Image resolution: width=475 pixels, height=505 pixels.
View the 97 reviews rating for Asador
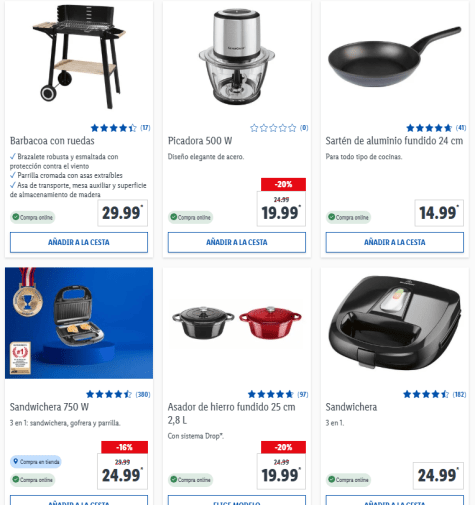[x=278, y=394]
